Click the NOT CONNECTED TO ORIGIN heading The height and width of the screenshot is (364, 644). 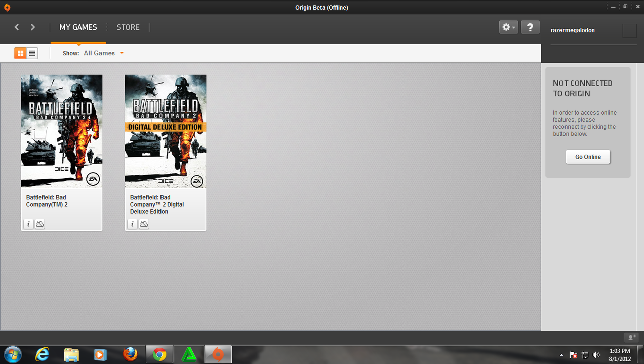pos(583,88)
